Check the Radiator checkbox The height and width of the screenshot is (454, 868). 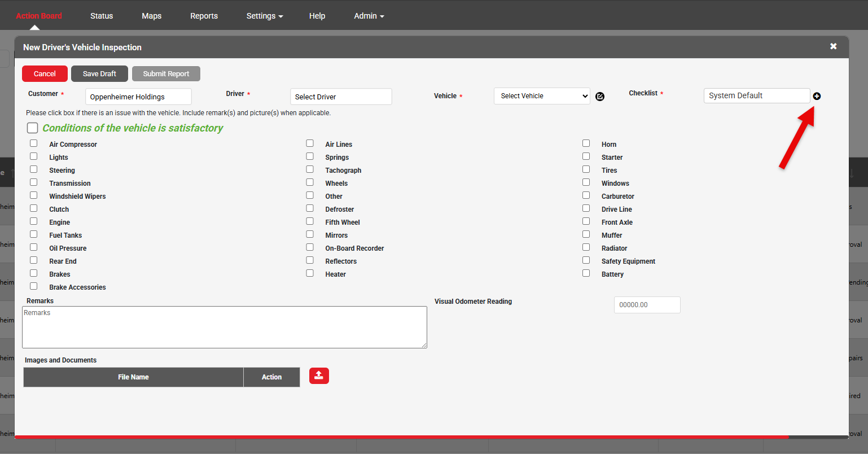(x=586, y=247)
